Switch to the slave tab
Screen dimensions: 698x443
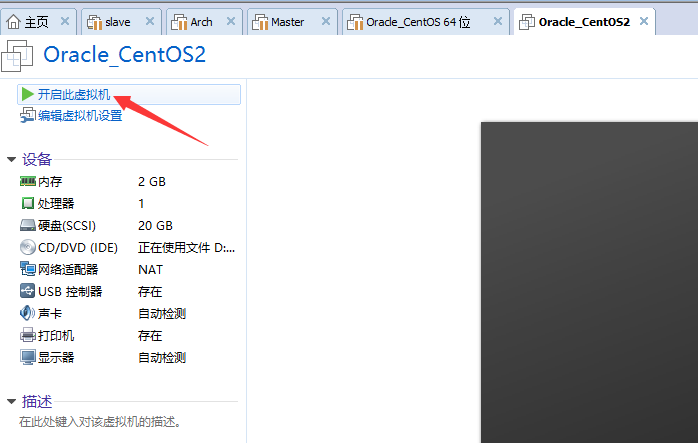coord(121,21)
